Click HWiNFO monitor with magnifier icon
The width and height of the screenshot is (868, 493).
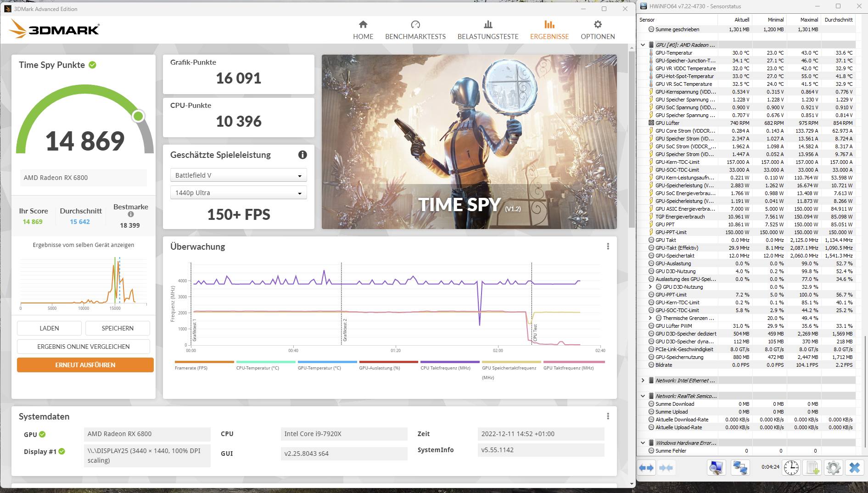[x=716, y=468]
